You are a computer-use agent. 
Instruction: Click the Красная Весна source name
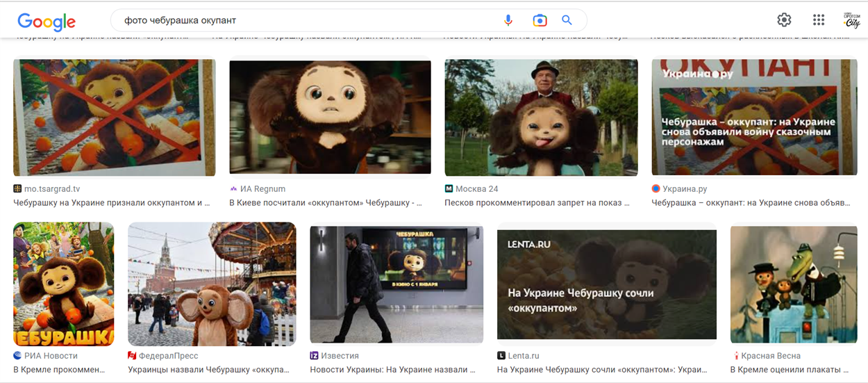[x=771, y=355]
